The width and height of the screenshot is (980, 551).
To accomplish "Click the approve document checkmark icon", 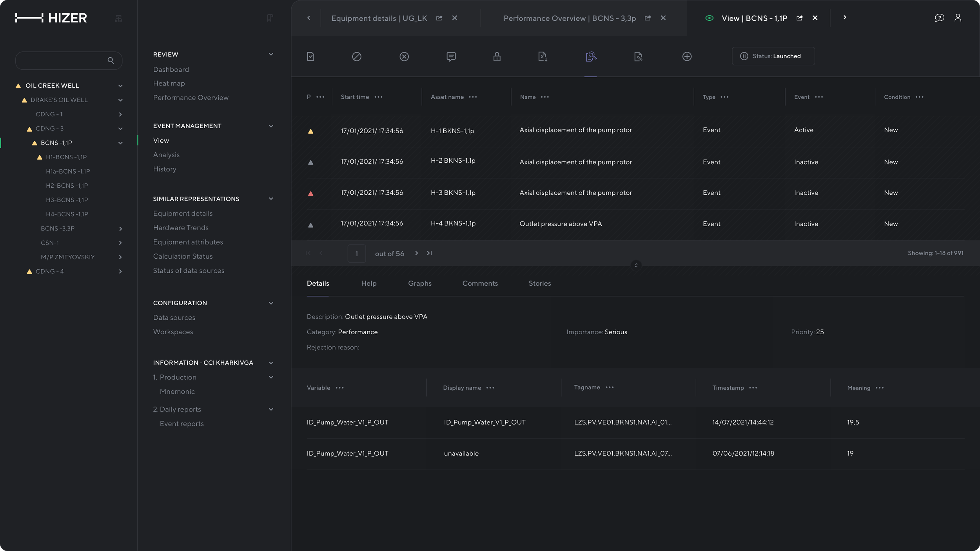I will point(310,56).
